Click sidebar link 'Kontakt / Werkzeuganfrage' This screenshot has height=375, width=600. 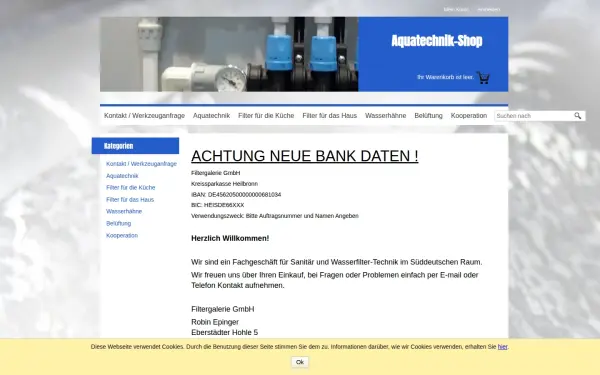click(x=141, y=164)
